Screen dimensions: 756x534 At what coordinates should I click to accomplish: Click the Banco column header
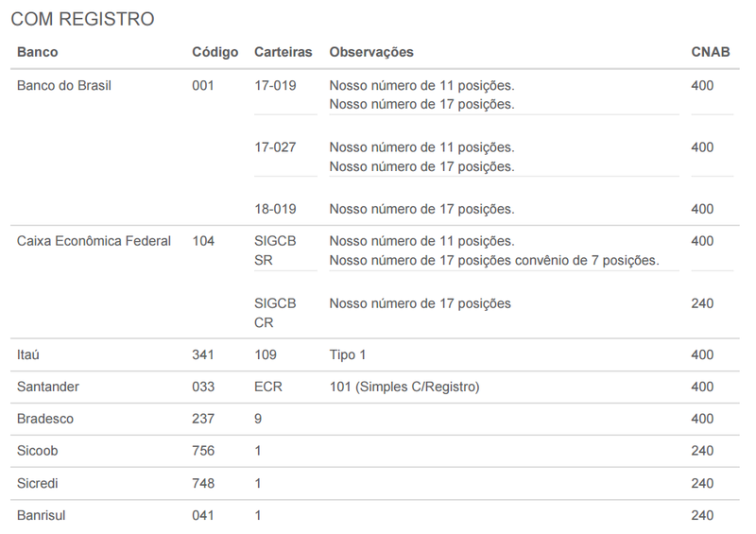click(38, 52)
